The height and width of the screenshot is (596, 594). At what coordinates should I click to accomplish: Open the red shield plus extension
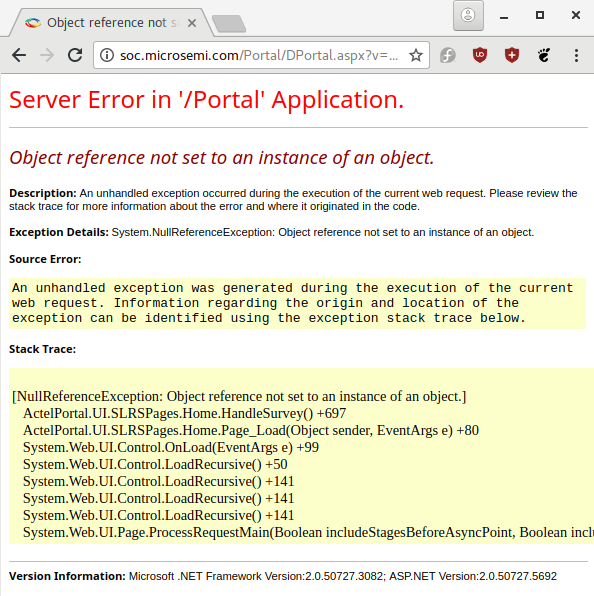(512, 55)
